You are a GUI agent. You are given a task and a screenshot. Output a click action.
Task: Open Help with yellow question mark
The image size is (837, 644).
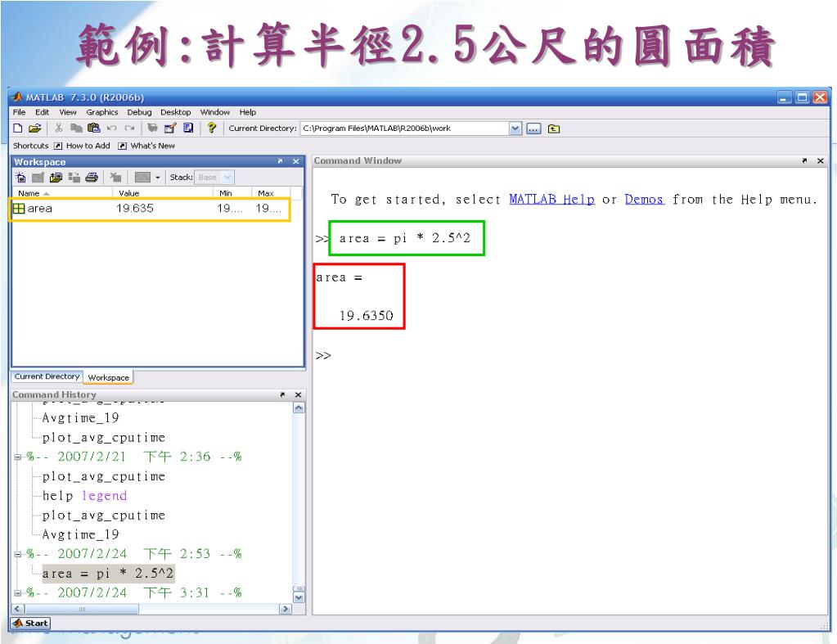point(211,128)
